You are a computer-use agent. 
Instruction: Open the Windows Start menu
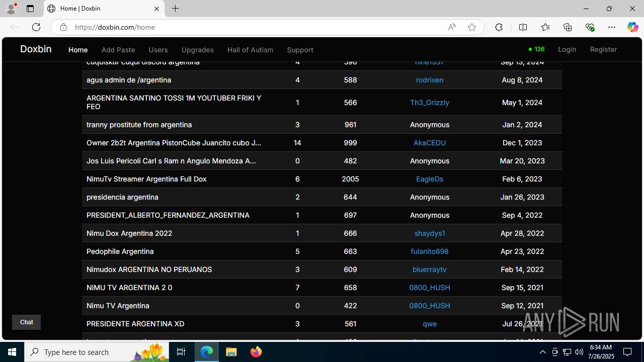12,352
